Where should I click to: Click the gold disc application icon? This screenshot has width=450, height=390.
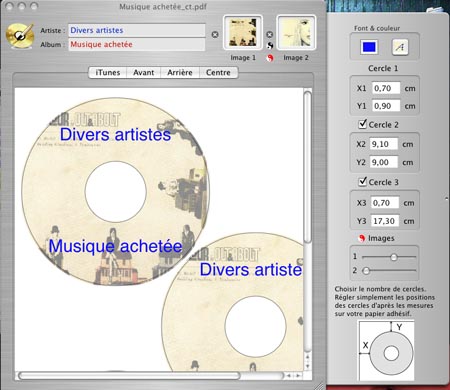point(20,36)
